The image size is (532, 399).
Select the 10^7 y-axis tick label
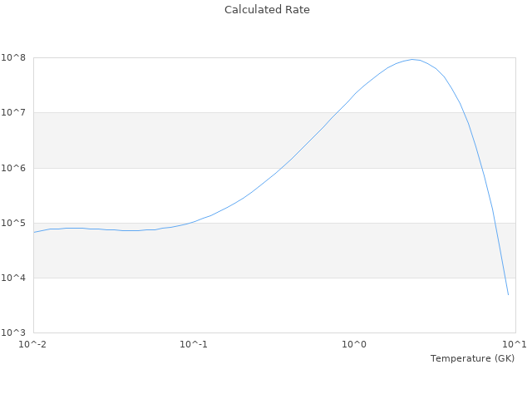tap(15, 112)
